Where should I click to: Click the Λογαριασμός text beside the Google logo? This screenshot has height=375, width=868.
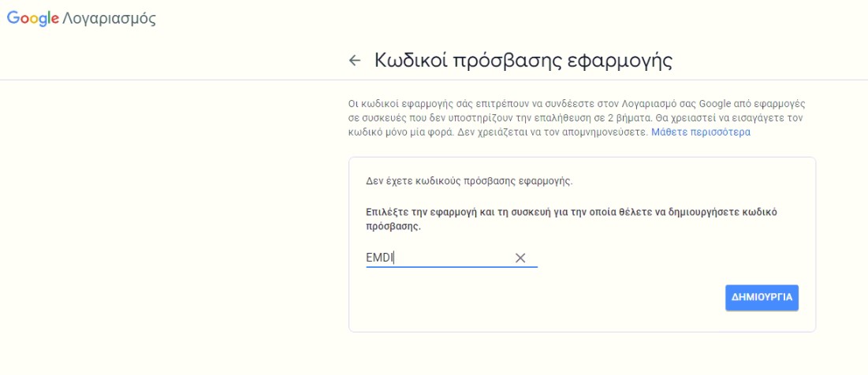(x=109, y=19)
